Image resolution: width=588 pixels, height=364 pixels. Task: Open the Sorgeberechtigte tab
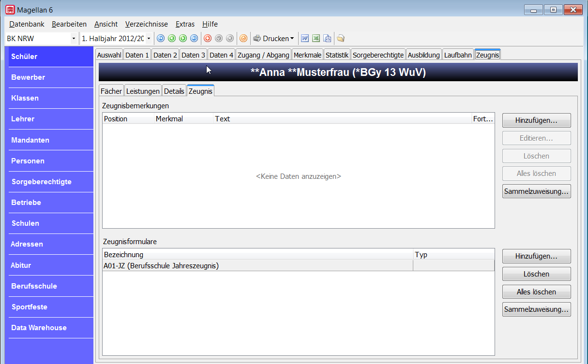pyautogui.click(x=378, y=55)
